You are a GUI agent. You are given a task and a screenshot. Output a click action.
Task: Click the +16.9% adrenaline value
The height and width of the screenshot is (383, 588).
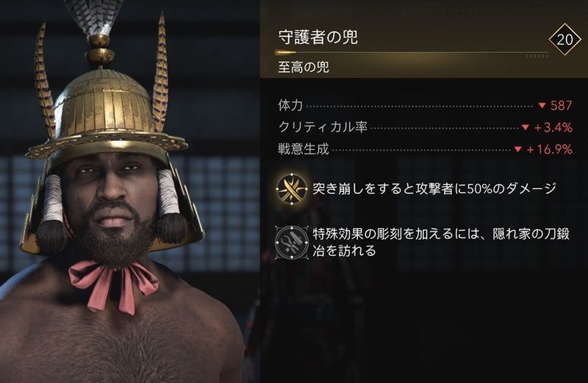[x=549, y=149]
